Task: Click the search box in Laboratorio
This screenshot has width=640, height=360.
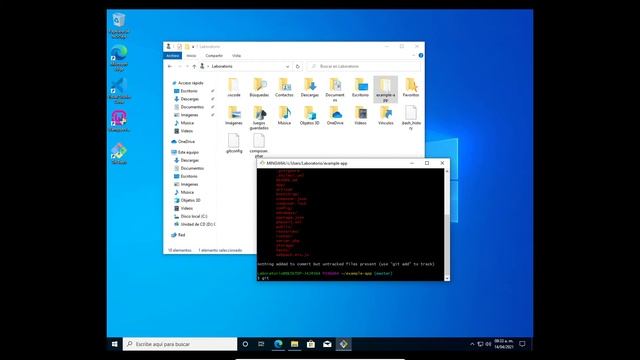Action: 363,66
